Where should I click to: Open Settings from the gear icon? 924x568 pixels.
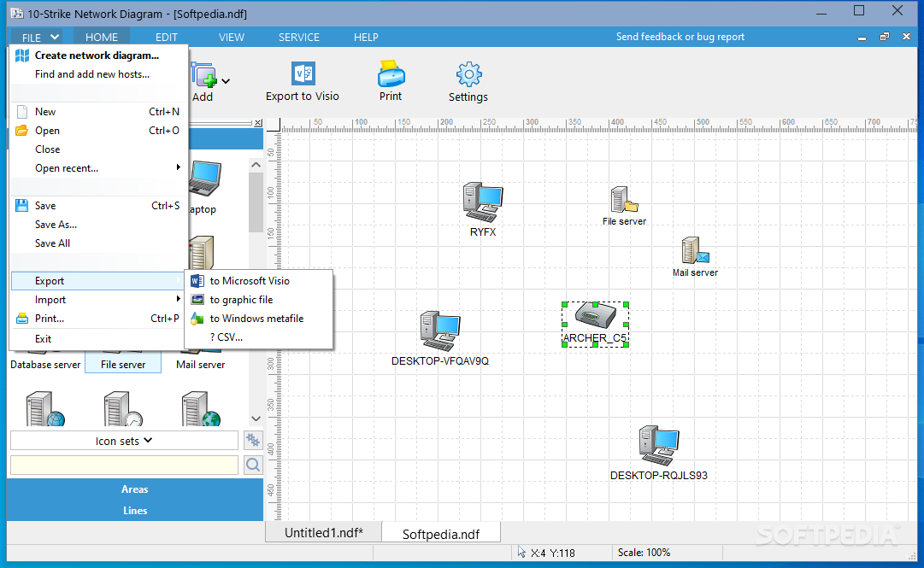[468, 75]
